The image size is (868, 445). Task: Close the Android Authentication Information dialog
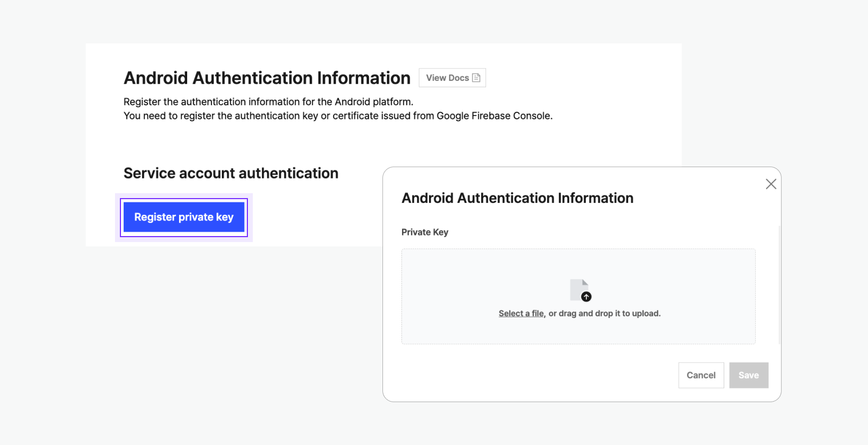(770, 184)
